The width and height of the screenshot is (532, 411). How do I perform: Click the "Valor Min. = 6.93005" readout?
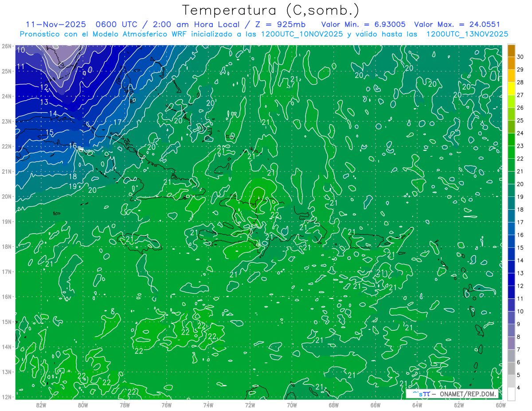pos(363,24)
